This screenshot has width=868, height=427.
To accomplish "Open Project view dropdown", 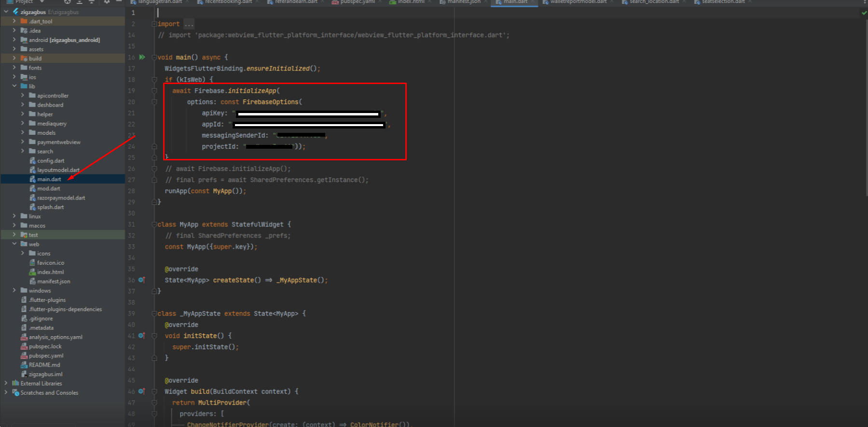I will (41, 2).
